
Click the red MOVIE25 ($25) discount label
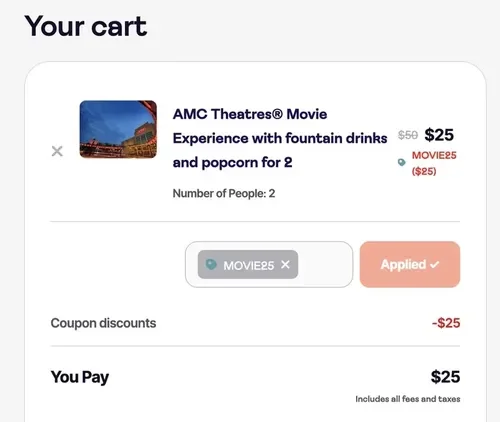(434, 163)
